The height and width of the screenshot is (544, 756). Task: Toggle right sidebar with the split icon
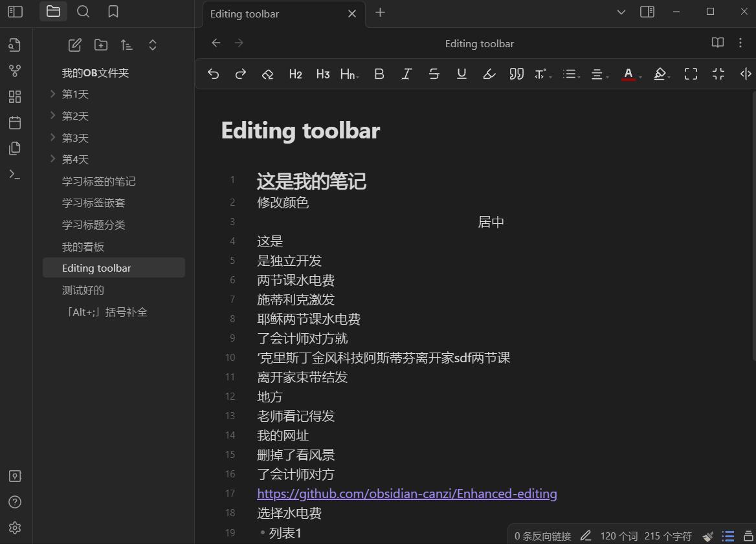point(647,12)
